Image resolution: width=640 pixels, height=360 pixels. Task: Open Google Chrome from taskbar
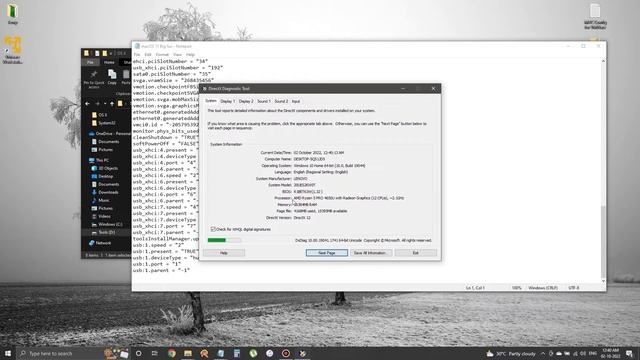click(171, 353)
